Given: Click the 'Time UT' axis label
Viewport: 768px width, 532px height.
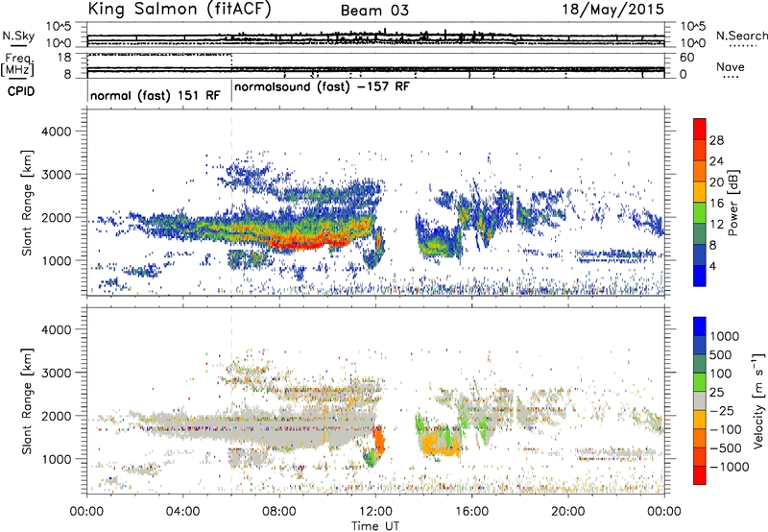Looking at the screenshot, I should click(375, 525).
